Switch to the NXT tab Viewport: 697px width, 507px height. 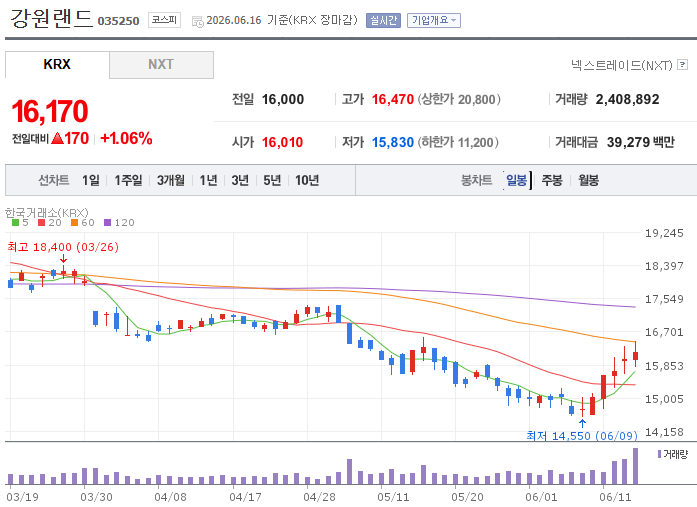tap(161, 64)
